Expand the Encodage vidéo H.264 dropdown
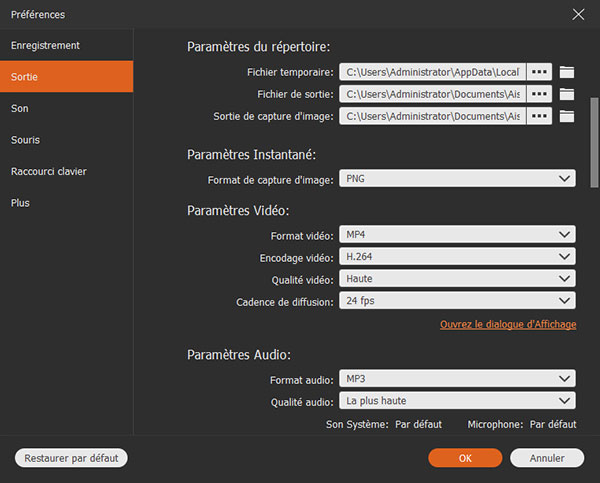600x483 pixels. point(457,257)
